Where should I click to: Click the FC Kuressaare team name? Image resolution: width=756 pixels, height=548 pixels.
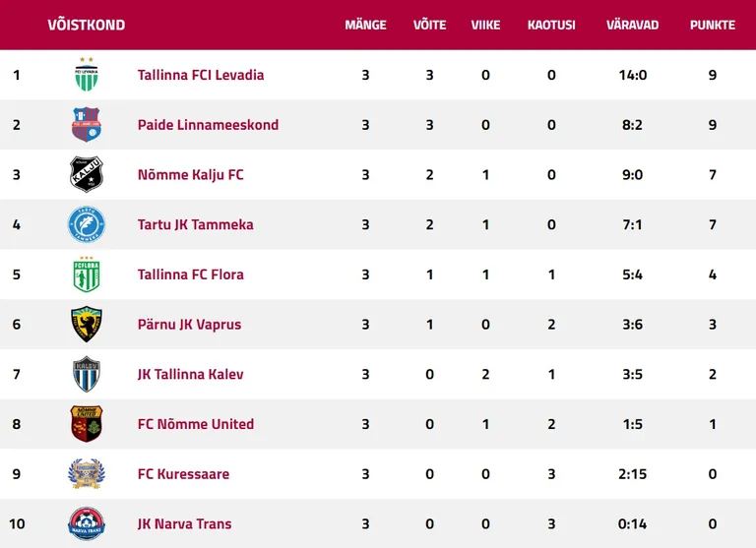pos(183,474)
